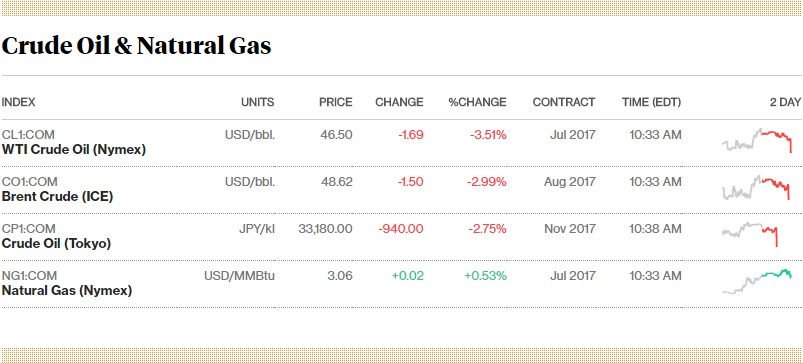Click the TIME (EDT) column header
This screenshot has width=803, height=363.
click(x=651, y=102)
